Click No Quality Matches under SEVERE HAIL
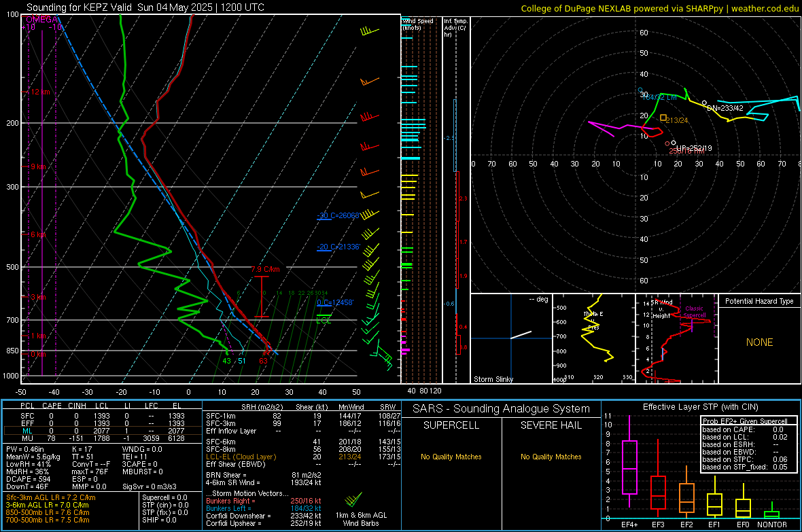The image size is (802, 532). (551, 457)
